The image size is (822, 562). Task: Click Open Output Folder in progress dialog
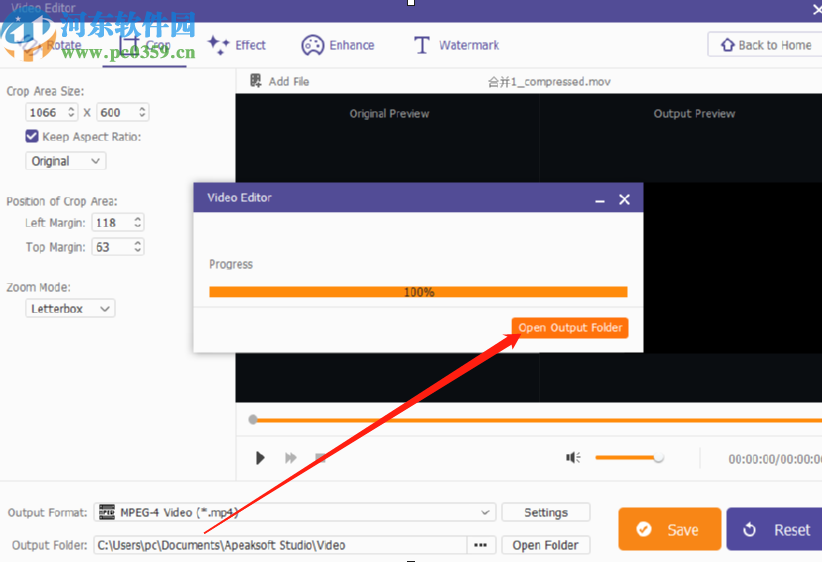pyautogui.click(x=570, y=328)
